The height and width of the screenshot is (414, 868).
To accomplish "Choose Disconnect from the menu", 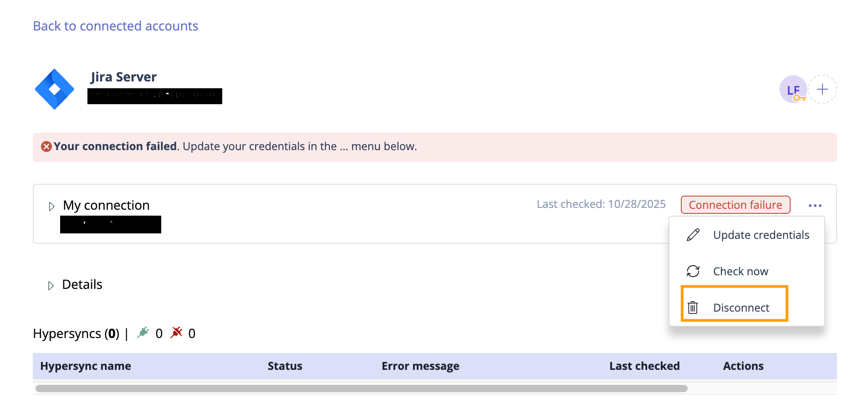I will click(x=741, y=308).
